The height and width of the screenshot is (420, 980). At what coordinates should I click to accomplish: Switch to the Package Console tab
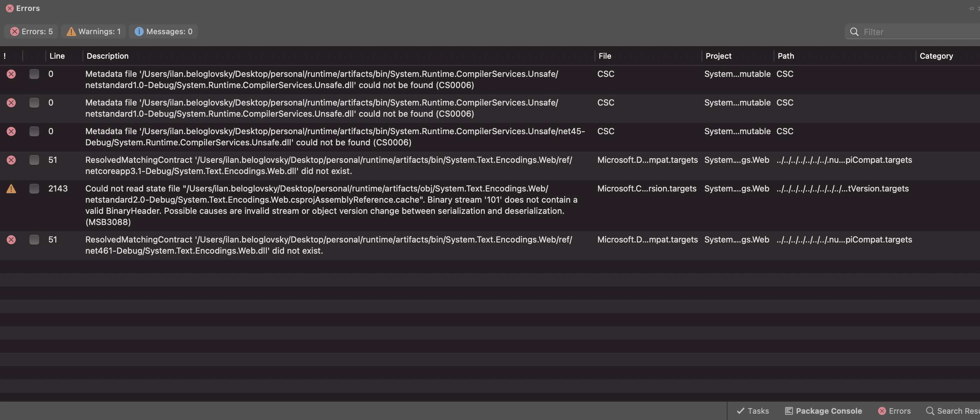coord(823,411)
